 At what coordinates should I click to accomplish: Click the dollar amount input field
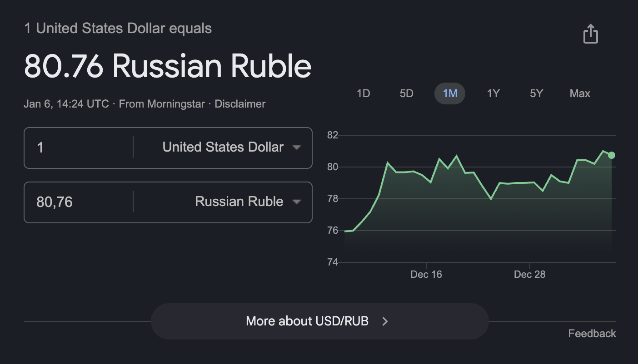(x=77, y=148)
